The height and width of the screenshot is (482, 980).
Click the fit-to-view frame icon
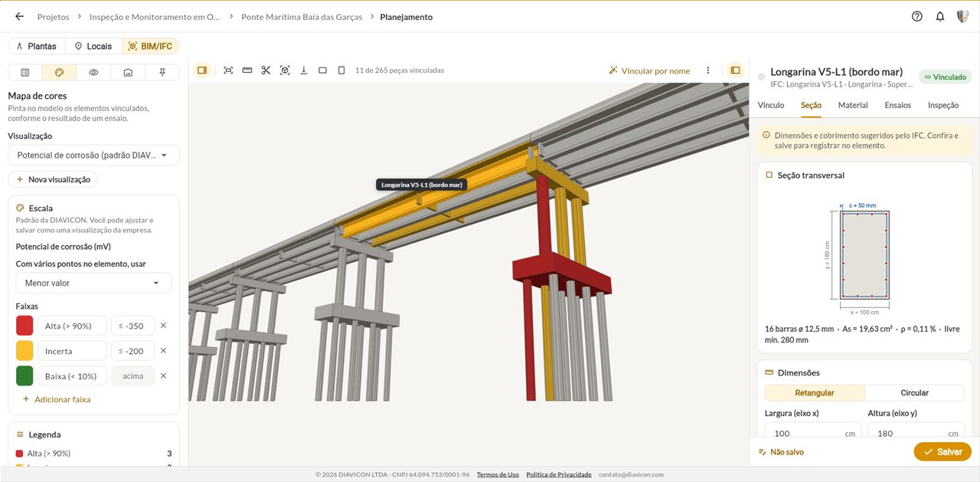(228, 70)
